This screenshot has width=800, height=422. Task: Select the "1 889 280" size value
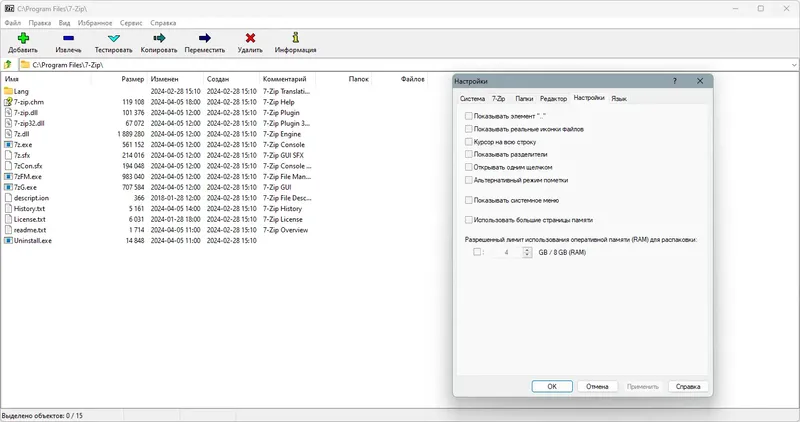point(131,134)
